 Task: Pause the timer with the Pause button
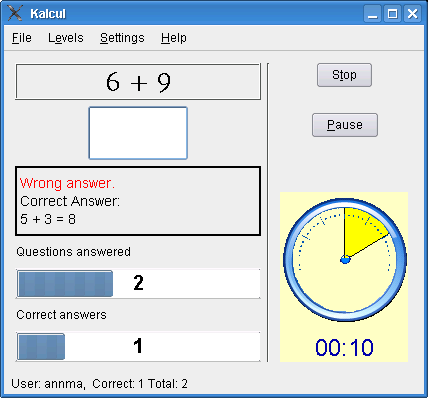345,125
